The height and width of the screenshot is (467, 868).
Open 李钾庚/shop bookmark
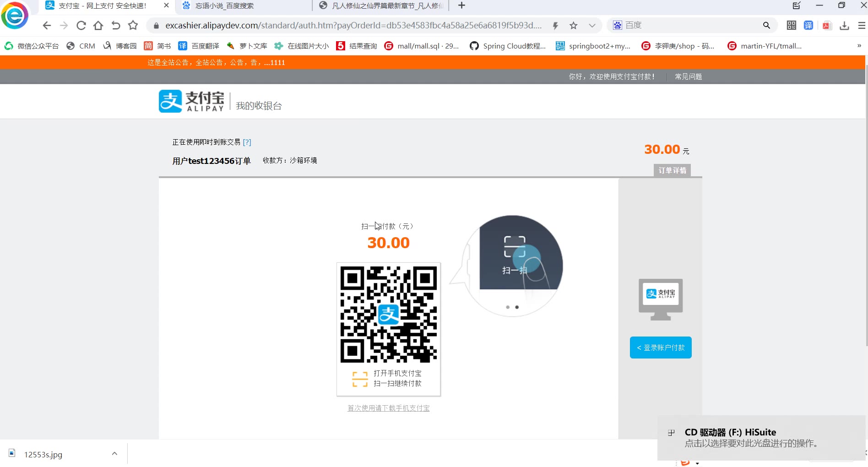coord(678,46)
